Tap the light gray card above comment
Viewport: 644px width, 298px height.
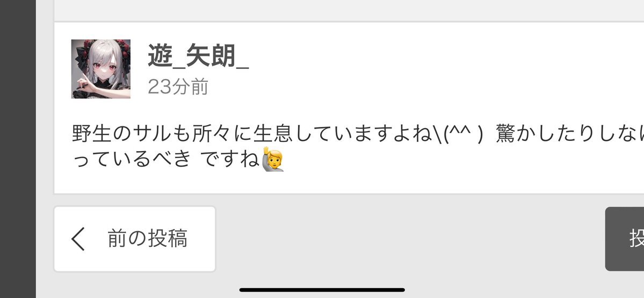tap(349, 10)
